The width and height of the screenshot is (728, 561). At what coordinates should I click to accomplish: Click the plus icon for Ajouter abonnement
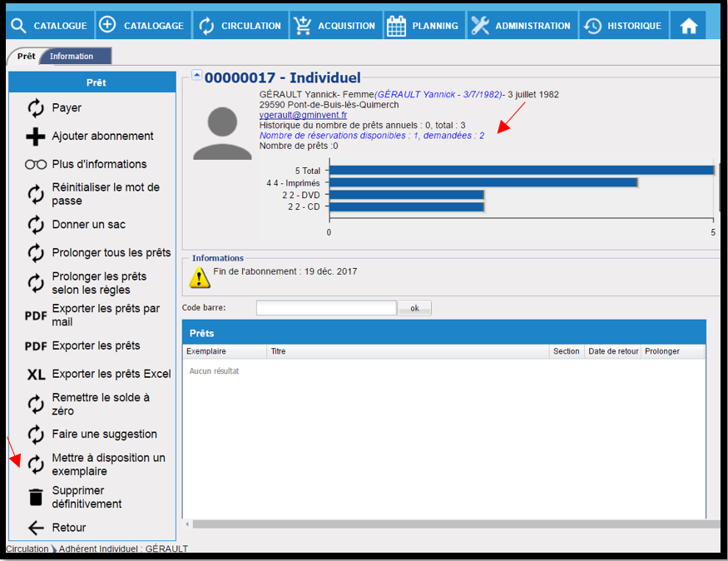[x=36, y=137]
